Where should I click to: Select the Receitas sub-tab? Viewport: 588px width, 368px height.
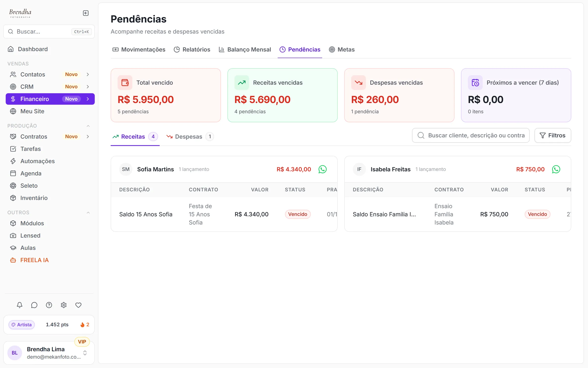tap(135, 137)
